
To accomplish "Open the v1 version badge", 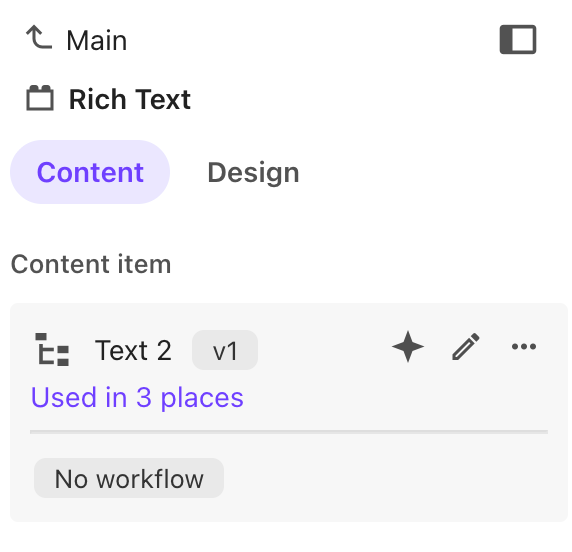I will (x=225, y=350).
